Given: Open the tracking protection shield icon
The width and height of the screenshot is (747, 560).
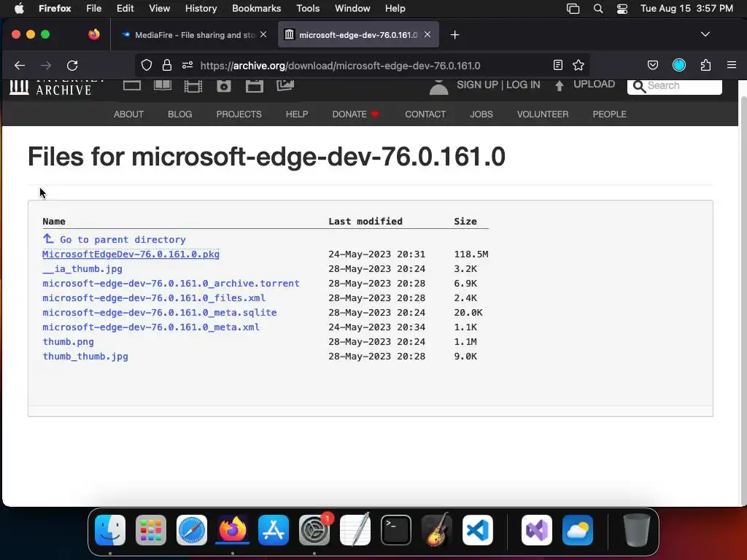Looking at the screenshot, I should [147, 65].
